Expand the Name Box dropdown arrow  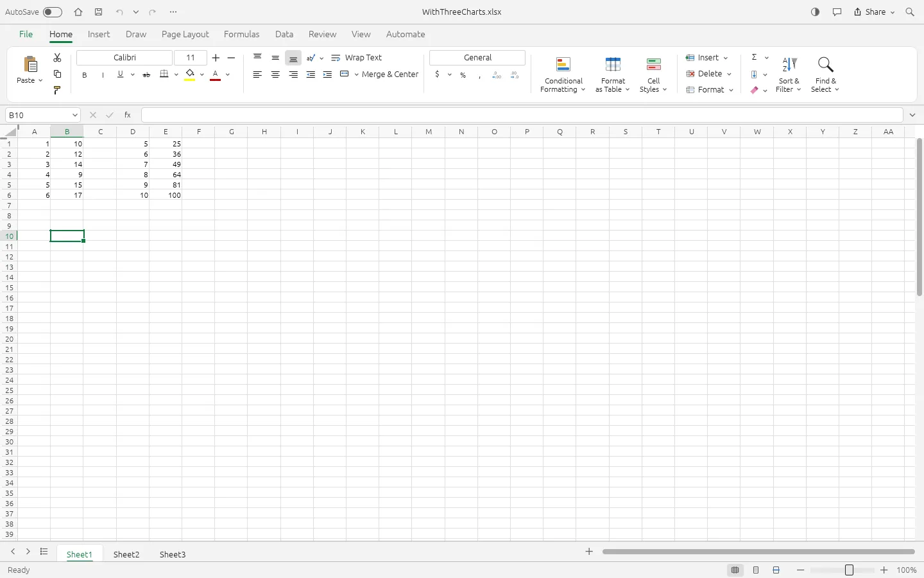coord(74,115)
